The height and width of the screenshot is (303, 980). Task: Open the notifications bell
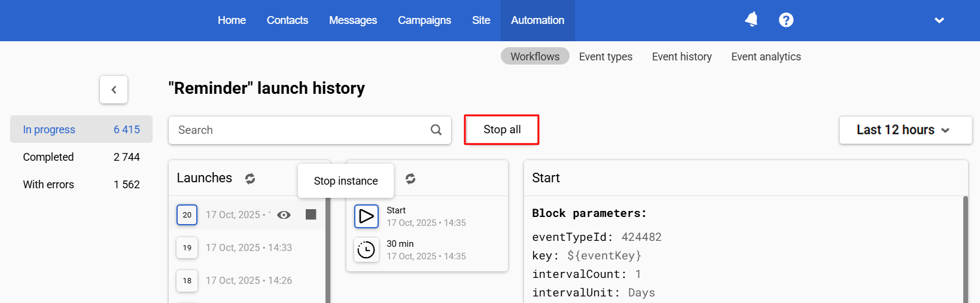[x=751, y=20]
